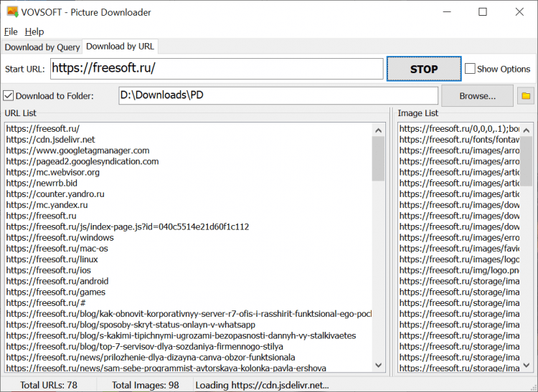The width and height of the screenshot is (538, 392).
Task: Open the download folder via yellow folder icon
Action: coord(526,95)
